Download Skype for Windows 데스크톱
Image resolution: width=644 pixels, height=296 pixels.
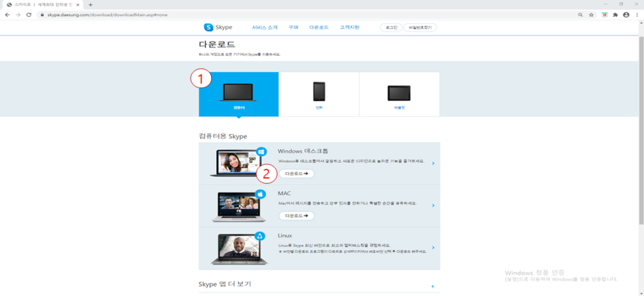click(297, 173)
